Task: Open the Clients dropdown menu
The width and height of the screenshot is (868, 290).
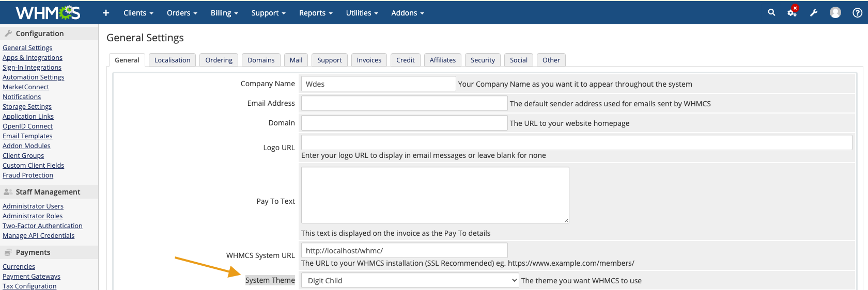Action: [x=138, y=13]
